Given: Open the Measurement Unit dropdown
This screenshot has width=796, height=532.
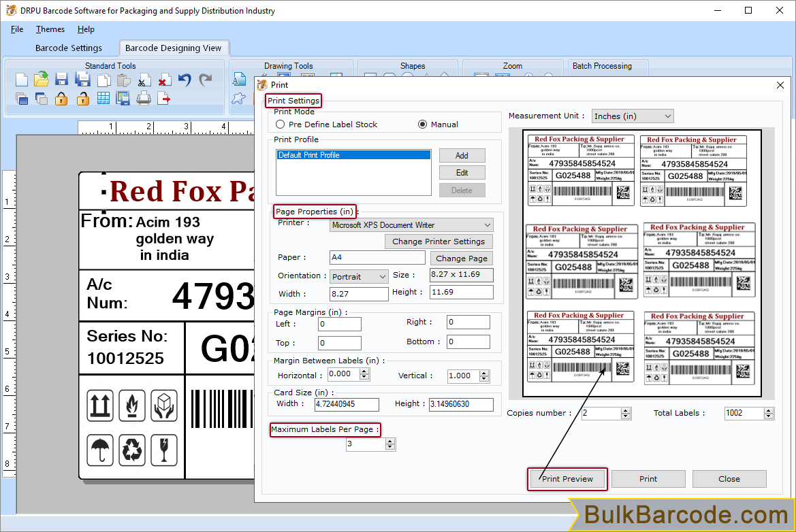Looking at the screenshot, I should (x=633, y=116).
